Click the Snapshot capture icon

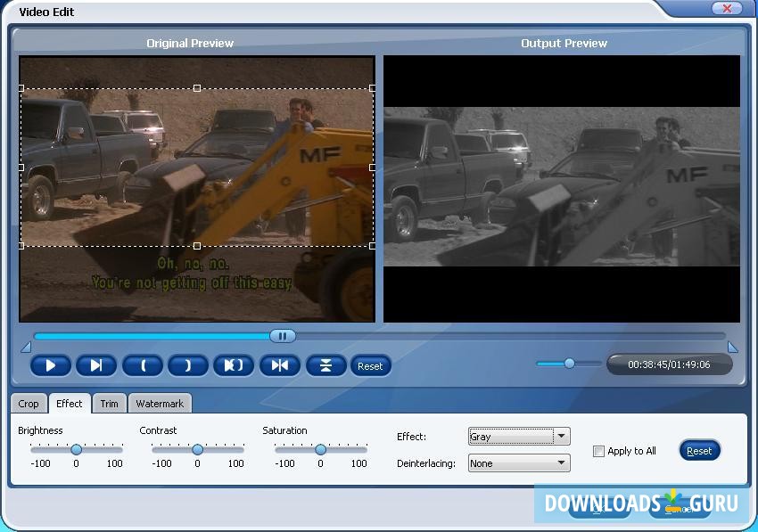pyautogui.click(x=280, y=365)
